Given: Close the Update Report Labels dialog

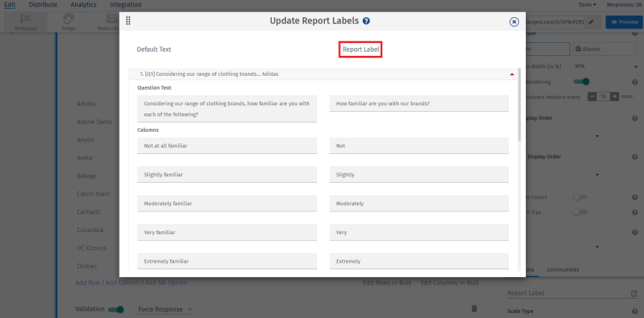Looking at the screenshot, I should tap(514, 21).
